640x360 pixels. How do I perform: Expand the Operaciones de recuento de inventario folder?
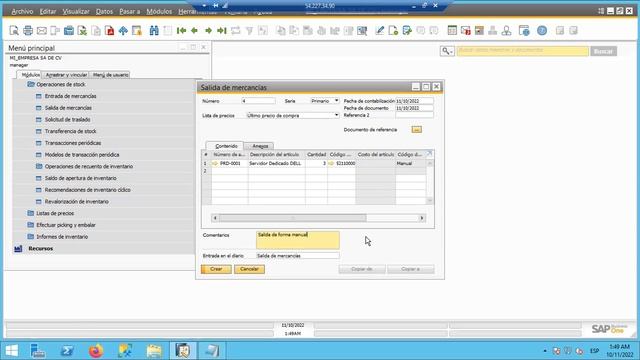click(x=39, y=166)
